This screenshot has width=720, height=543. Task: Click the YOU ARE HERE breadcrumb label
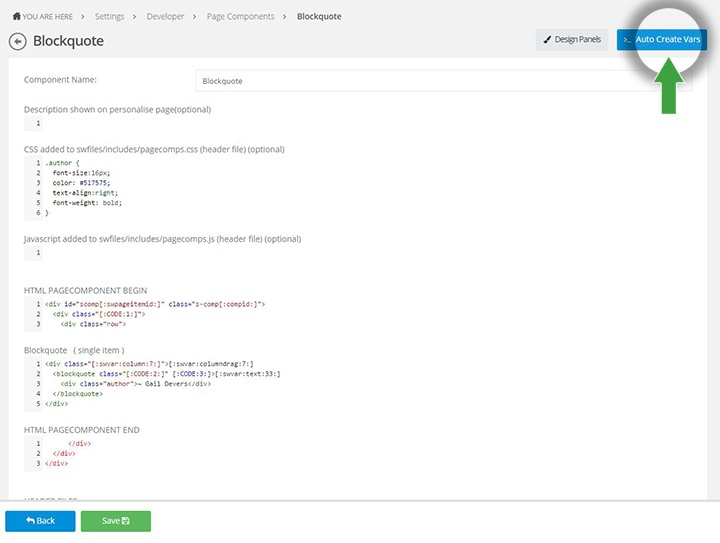pos(47,17)
